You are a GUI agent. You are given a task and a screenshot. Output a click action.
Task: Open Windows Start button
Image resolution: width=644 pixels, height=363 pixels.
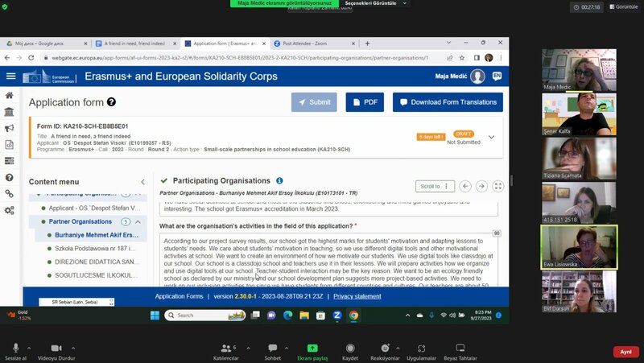[155, 316]
